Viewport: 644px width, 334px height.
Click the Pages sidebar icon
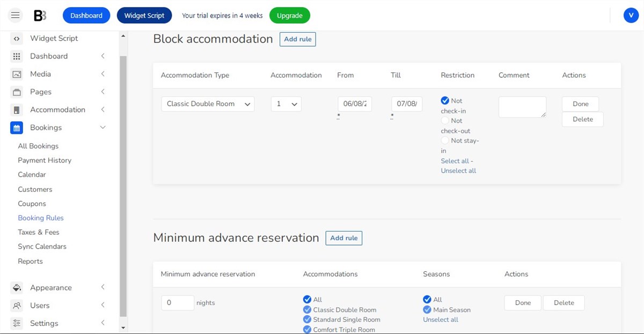click(x=17, y=92)
